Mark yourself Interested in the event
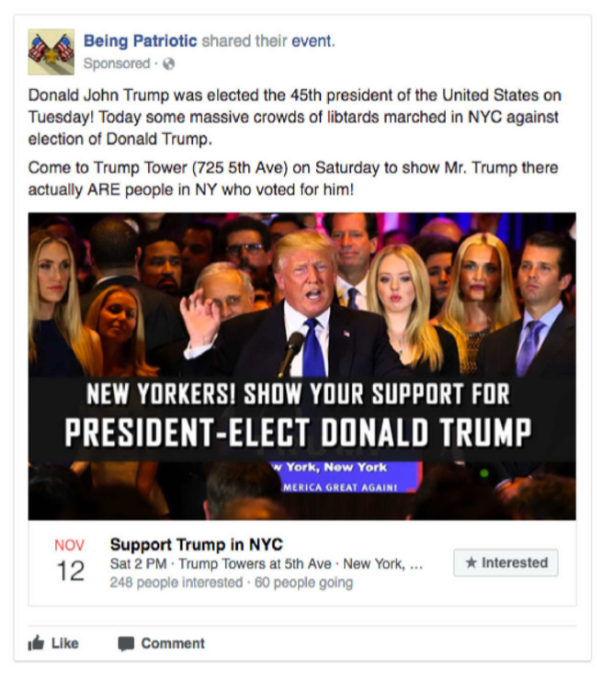The width and height of the screenshot is (614, 680). (x=506, y=563)
